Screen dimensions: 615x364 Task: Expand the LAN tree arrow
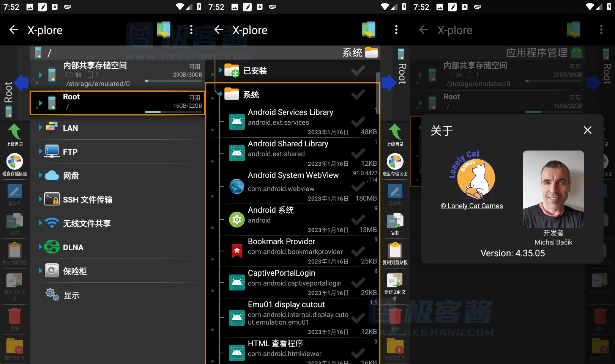pos(40,127)
